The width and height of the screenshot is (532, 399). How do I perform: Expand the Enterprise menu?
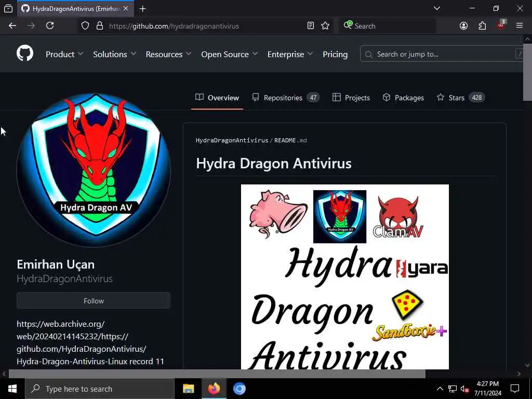coord(290,54)
